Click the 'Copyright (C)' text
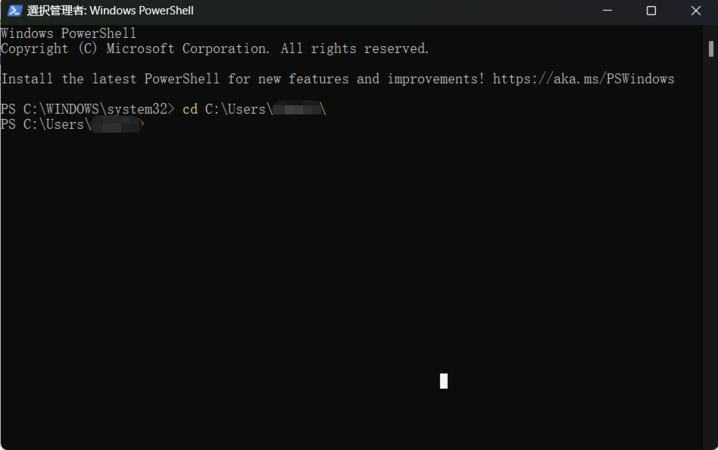The image size is (718, 450). (x=49, y=49)
